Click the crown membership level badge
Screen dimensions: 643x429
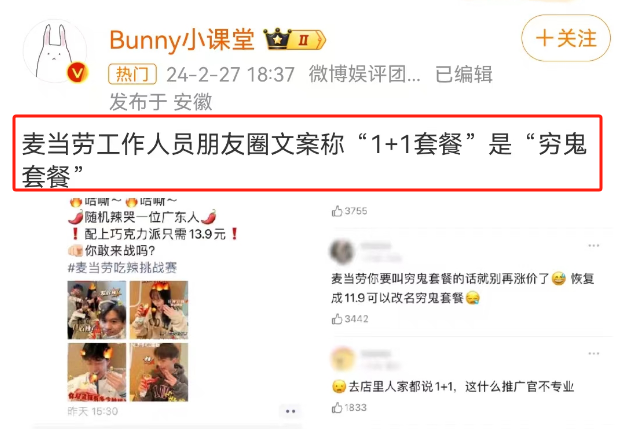(x=294, y=40)
